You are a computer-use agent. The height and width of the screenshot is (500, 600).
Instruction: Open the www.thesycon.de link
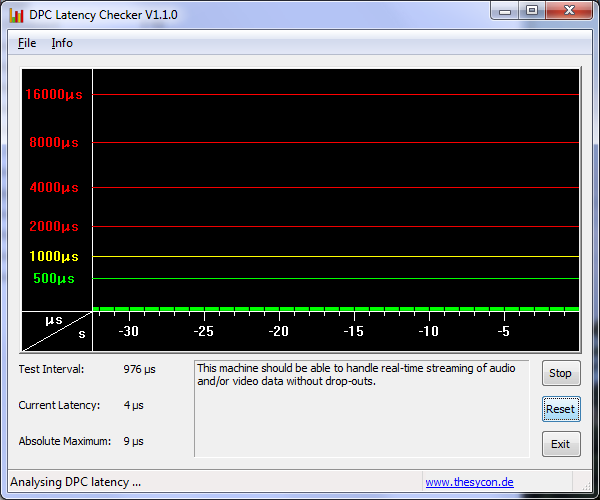[469, 482]
